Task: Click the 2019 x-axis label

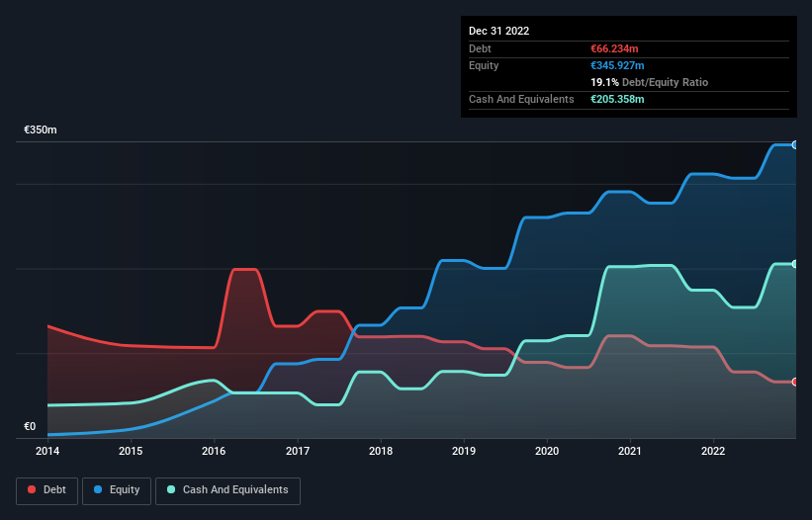Action: 464,451
